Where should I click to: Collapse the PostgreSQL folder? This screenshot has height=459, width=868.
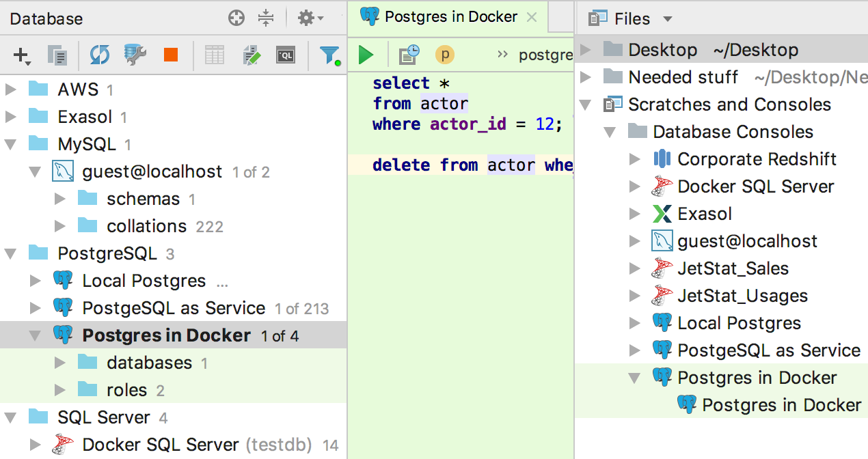[x=10, y=253]
